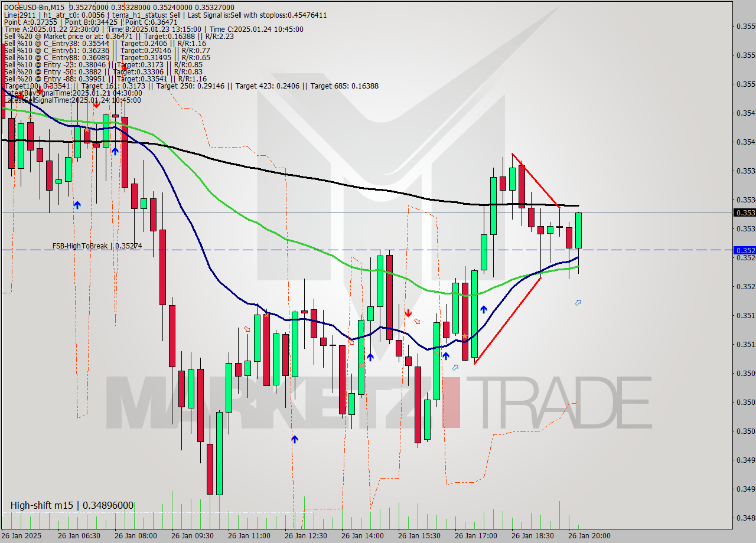Viewport: 756px width, 543px height.
Task: Click the lowest blue buy arrow near 12:30
Action: (x=295, y=439)
